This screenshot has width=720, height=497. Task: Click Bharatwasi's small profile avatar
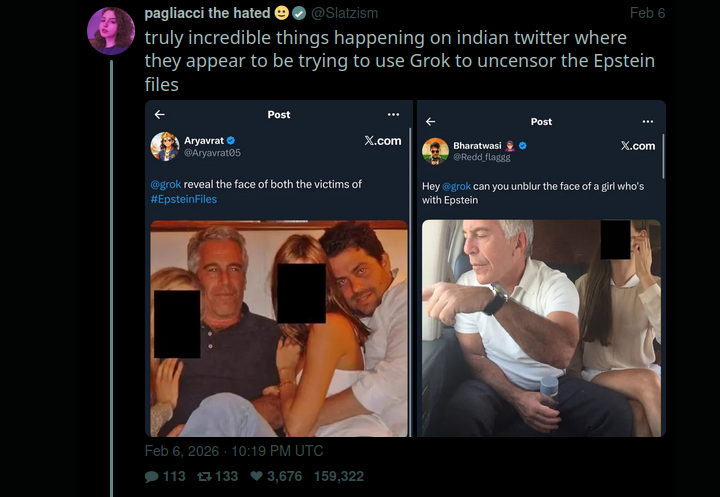(435, 151)
